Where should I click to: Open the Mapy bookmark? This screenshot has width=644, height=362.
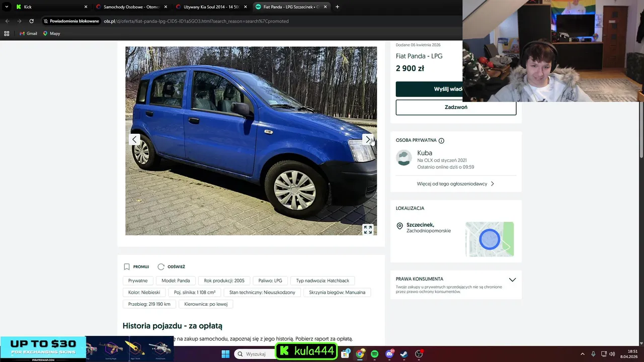[51, 33]
